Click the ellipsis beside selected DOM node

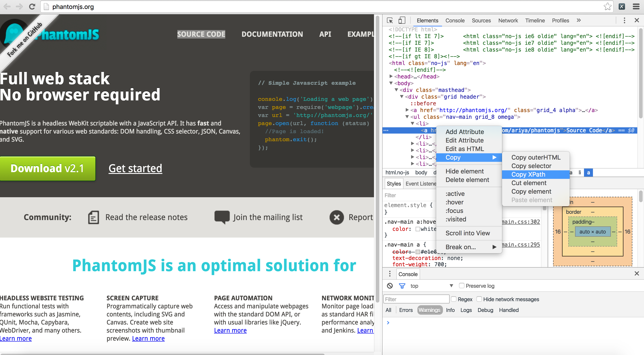(386, 130)
